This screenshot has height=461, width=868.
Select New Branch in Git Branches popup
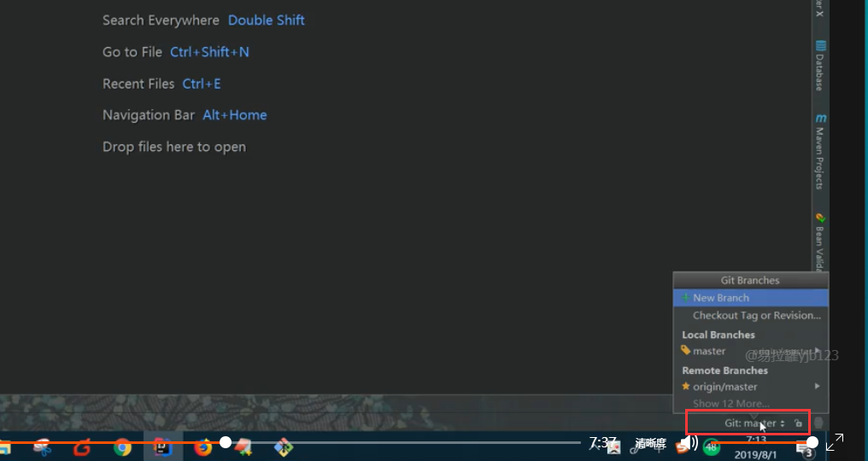click(x=751, y=298)
